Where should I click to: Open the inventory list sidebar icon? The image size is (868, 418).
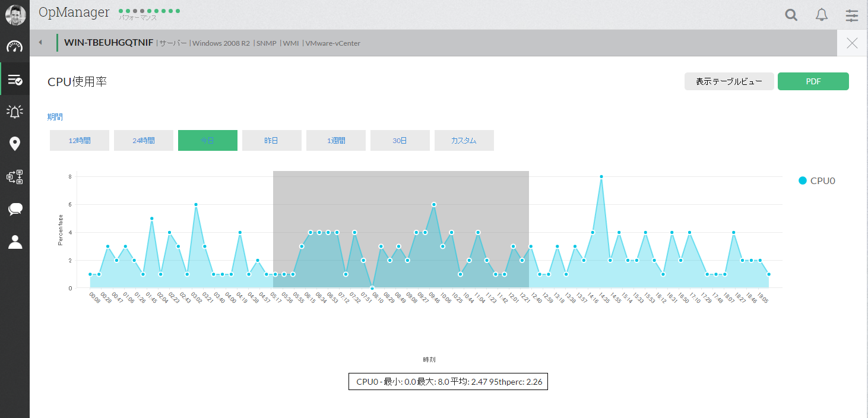tap(15, 78)
